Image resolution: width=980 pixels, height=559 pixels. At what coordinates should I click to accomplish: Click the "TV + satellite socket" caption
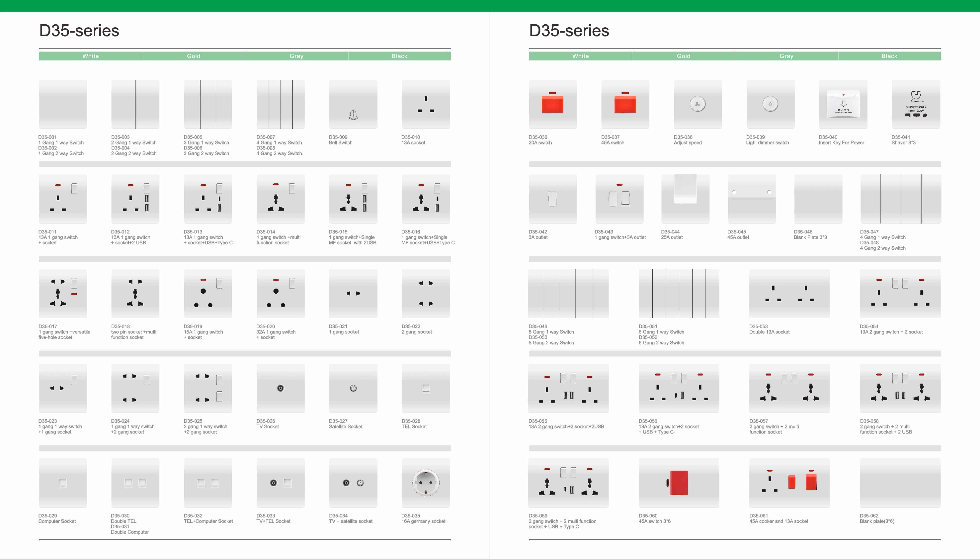(x=351, y=521)
